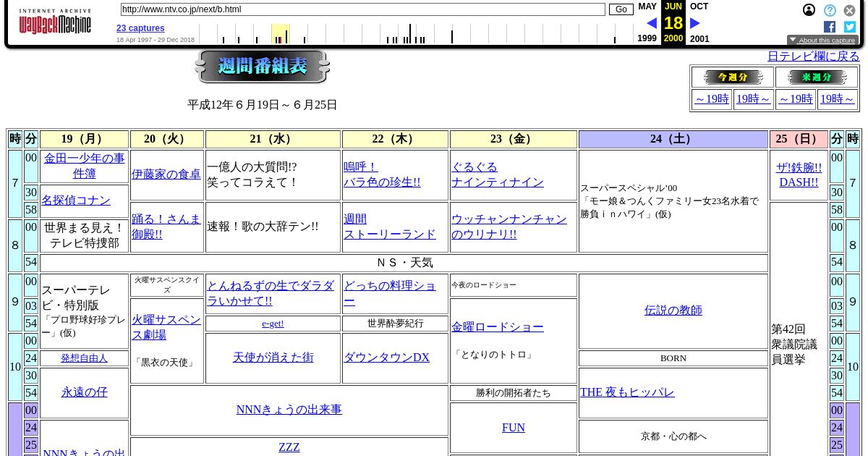Click the ＮＳ・天気 row cell
This screenshot has width=868, height=456.
(x=404, y=263)
